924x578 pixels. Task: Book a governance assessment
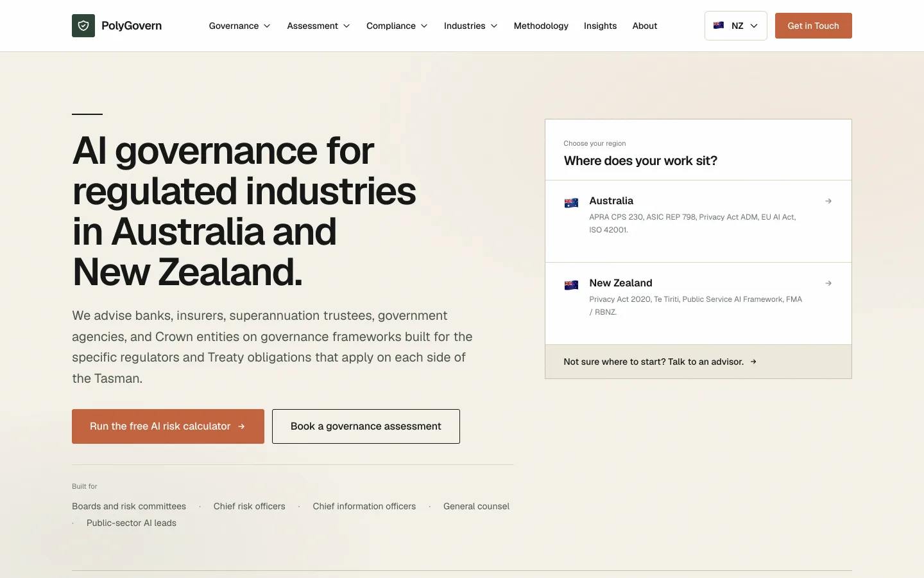coord(366,426)
